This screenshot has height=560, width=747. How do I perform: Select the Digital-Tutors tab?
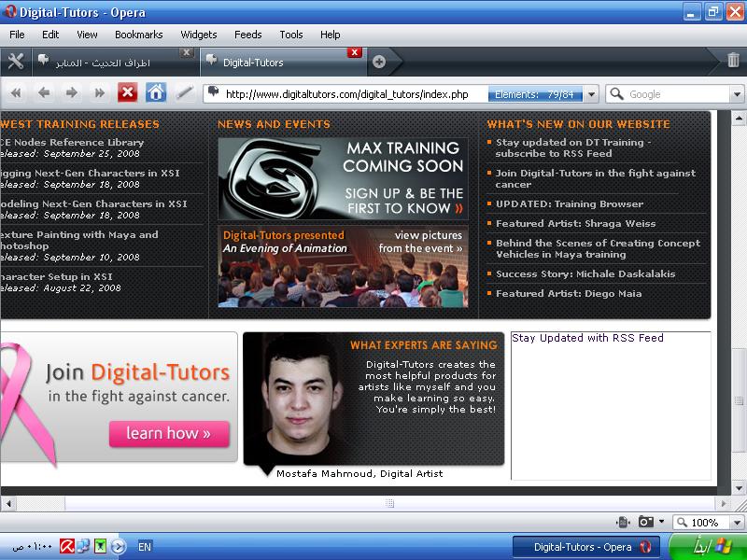284,63
